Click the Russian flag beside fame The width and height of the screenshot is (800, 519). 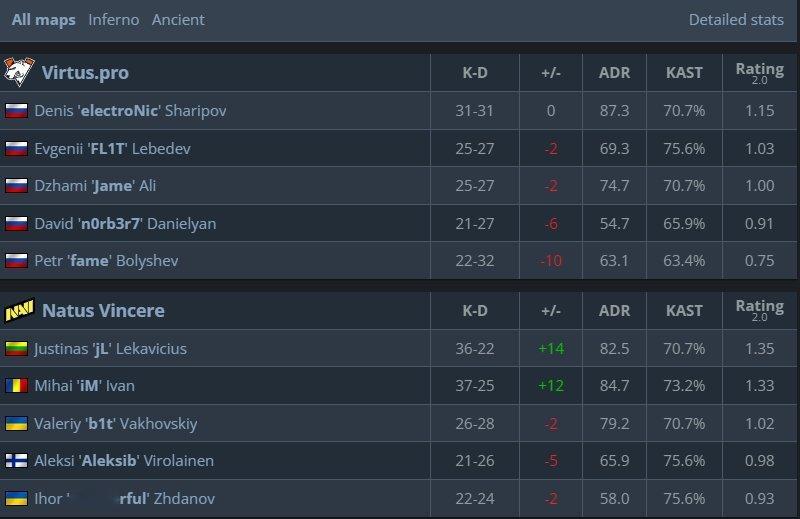tap(16, 261)
